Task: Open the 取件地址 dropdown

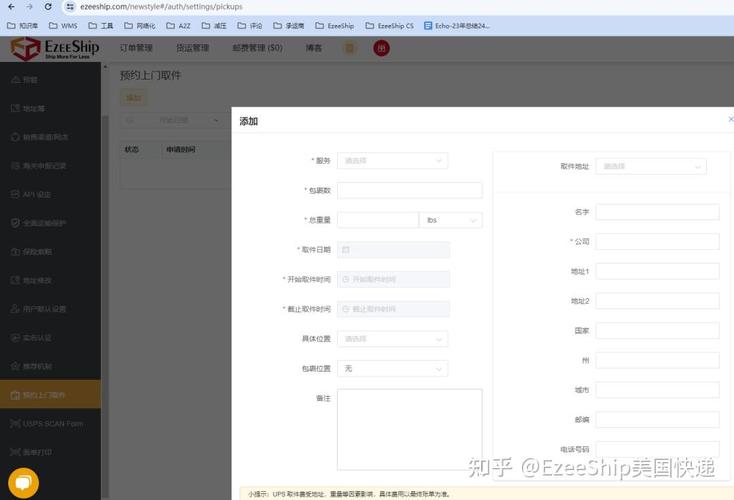Action: 651,166
